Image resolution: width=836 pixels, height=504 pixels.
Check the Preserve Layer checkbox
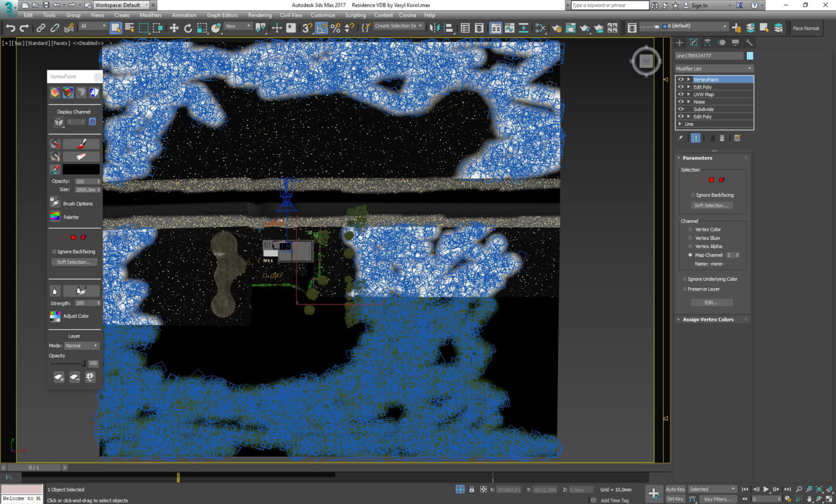tap(685, 288)
